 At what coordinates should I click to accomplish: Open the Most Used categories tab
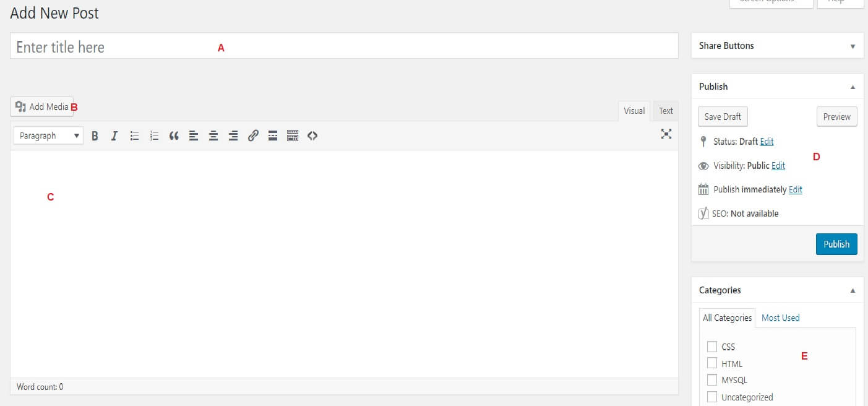click(780, 317)
